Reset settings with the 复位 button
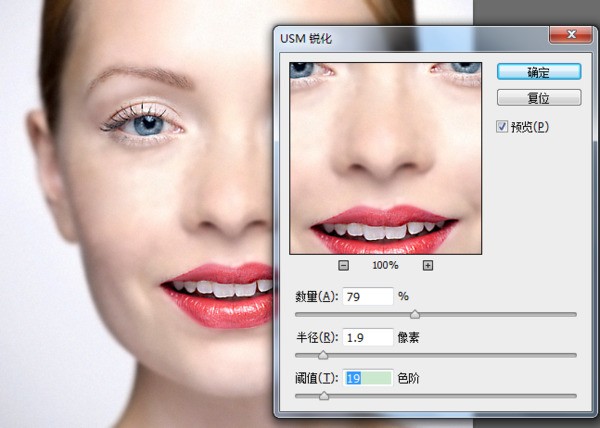 click(x=539, y=98)
